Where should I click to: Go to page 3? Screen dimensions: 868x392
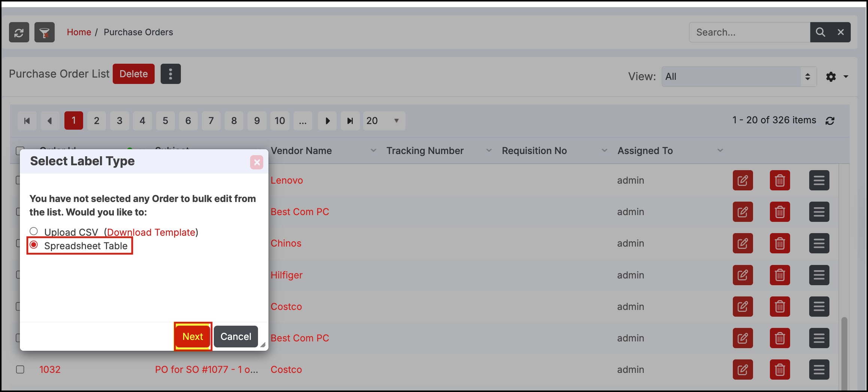[119, 121]
